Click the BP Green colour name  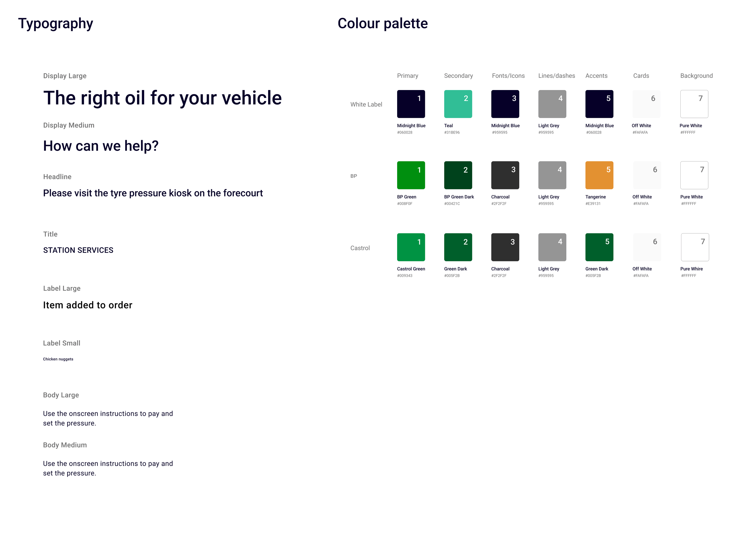click(x=406, y=197)
